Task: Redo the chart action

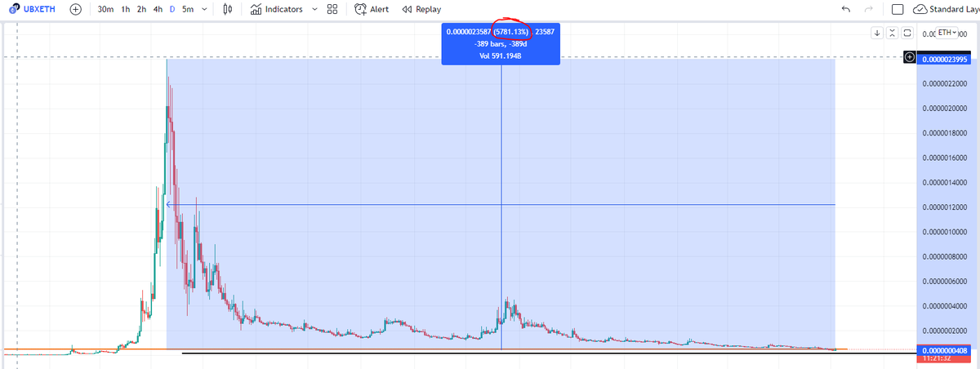Action: [x=868, y=9]
